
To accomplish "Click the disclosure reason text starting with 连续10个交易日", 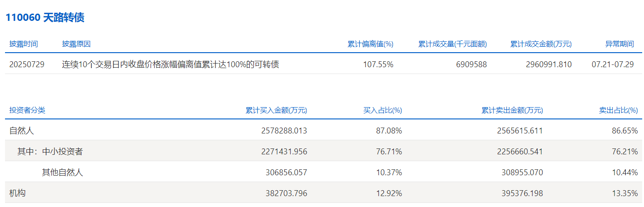I will click(x=170, y=64).
